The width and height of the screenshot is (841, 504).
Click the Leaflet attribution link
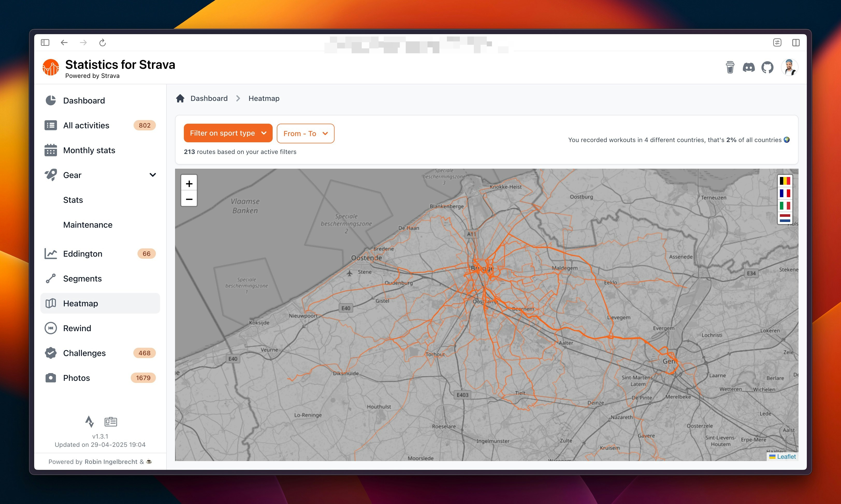pyautogui.click(x=786, y=456)
